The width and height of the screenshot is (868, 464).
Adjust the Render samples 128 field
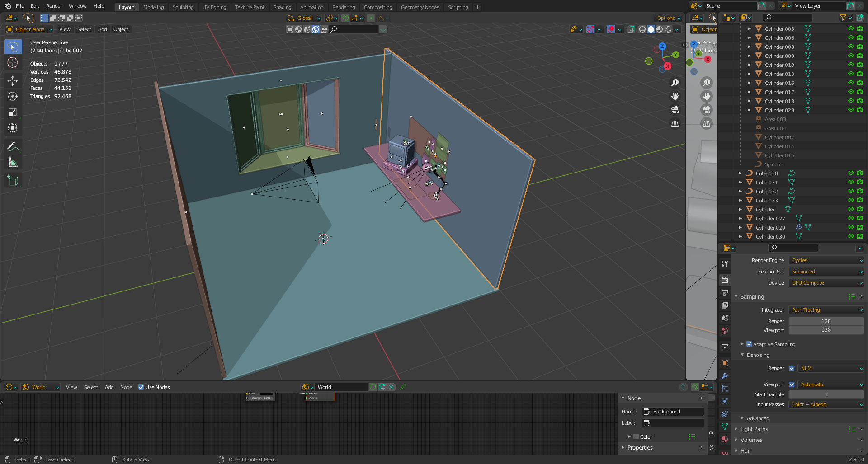pyautogui.click(x=826, y=321)
